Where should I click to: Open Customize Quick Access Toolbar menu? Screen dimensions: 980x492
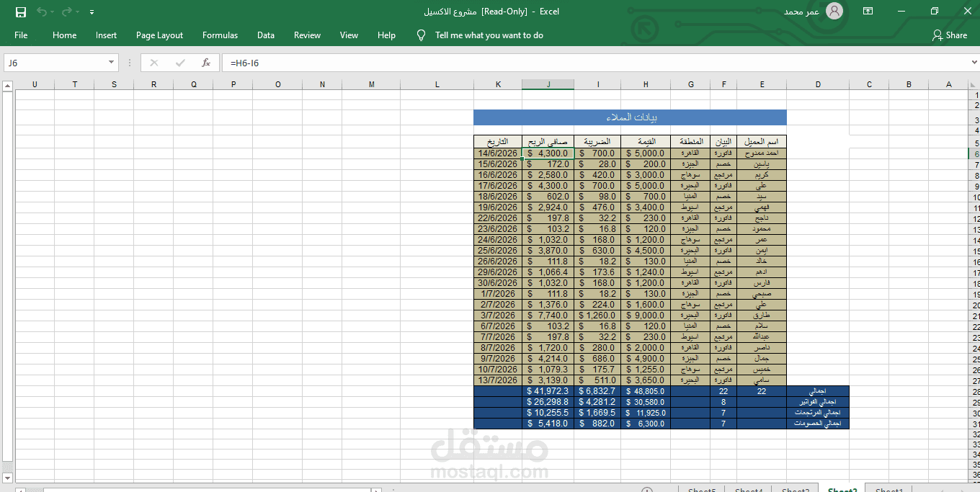92,12
